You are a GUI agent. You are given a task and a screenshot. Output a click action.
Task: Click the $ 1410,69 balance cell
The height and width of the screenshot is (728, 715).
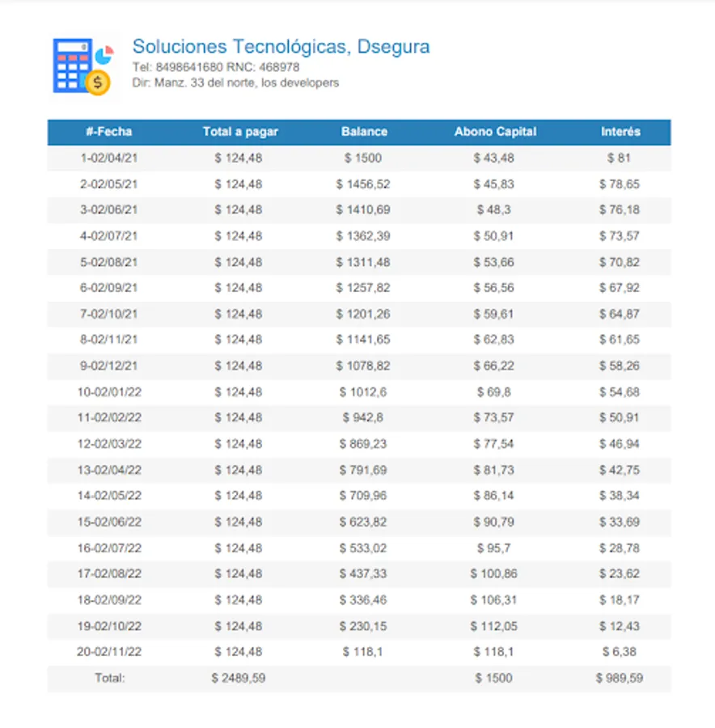click(x=363, y=210)
